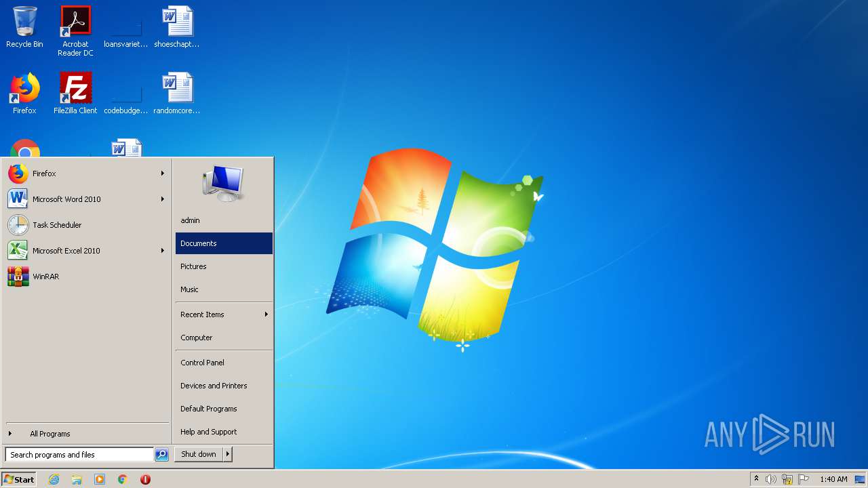
Task: Open Action Center flag icon
Action: point(804,479)
